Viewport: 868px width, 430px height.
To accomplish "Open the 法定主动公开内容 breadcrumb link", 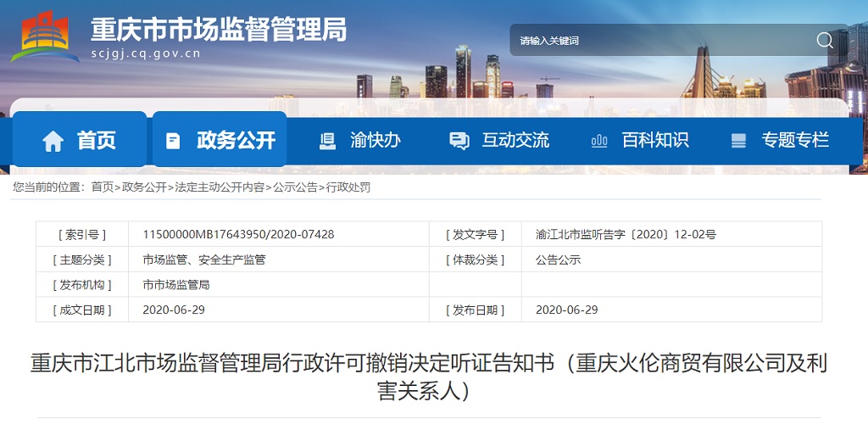I will click(220, 187).
